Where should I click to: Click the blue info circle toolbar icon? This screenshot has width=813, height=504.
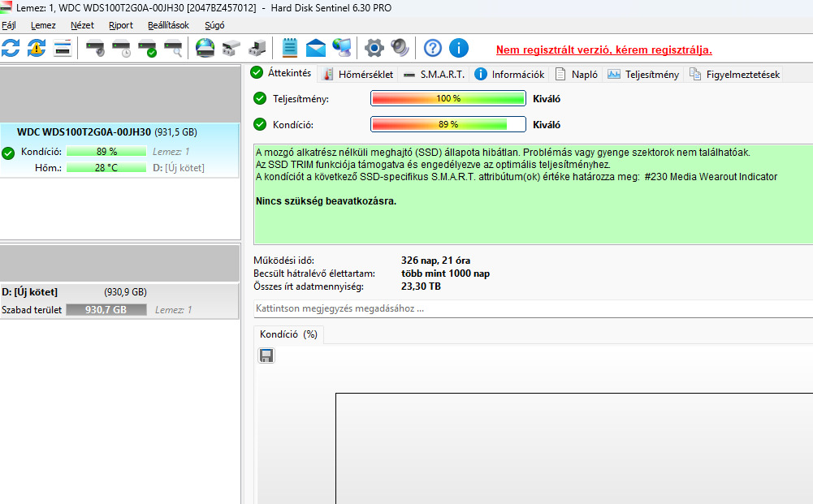[458, 48]
